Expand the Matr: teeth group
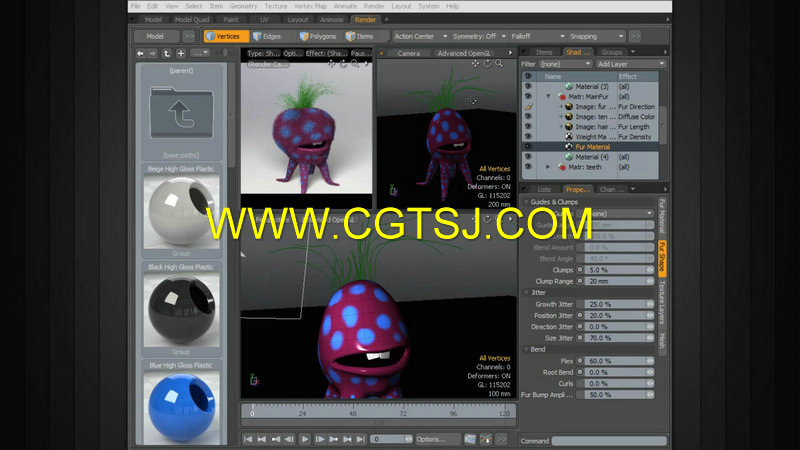This screenshot has height=450, width=800. [548, 167]
